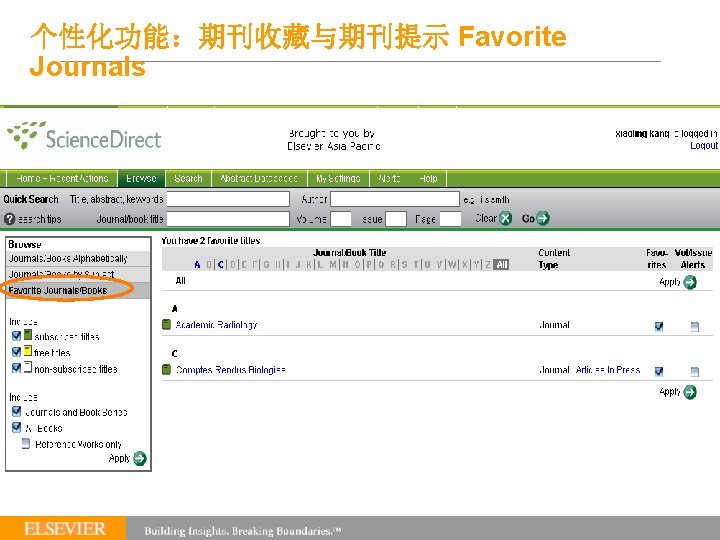Toggle Journals and Book Series checkbox
The height and width of the screenshot is (540, 720).
pyautogui.click(x=17, y=411)
